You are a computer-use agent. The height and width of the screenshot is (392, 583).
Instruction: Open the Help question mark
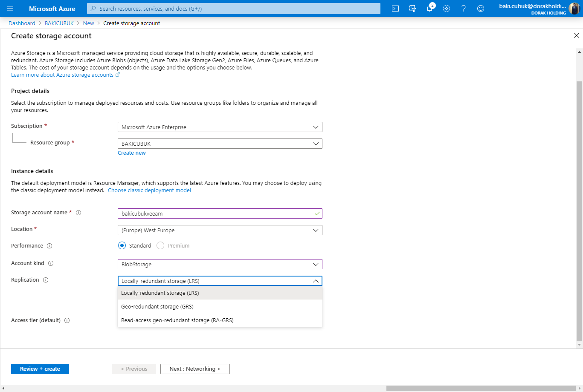[464, 9]
